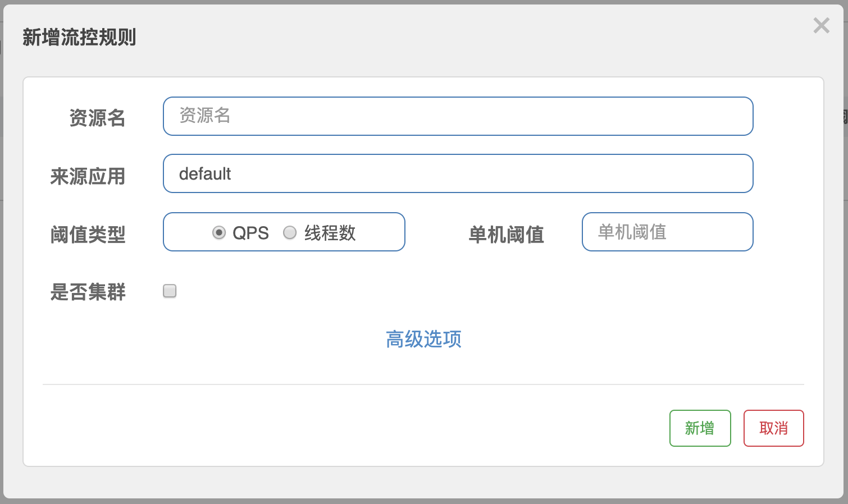Viewport: 848px width, 504px height.
Task: Click the 来源应用 field containing default
Action: tap(458, 173)
